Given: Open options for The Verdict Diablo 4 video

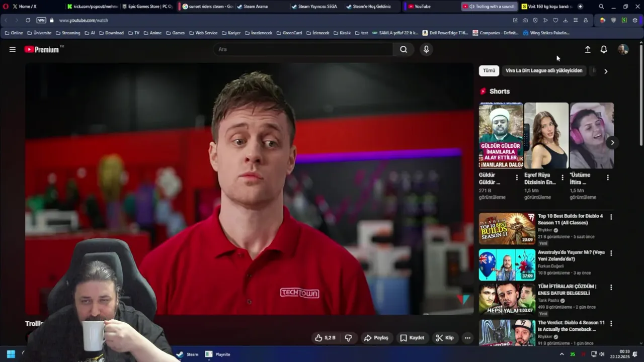Looking at the screenshot, I should click(611, 323).
